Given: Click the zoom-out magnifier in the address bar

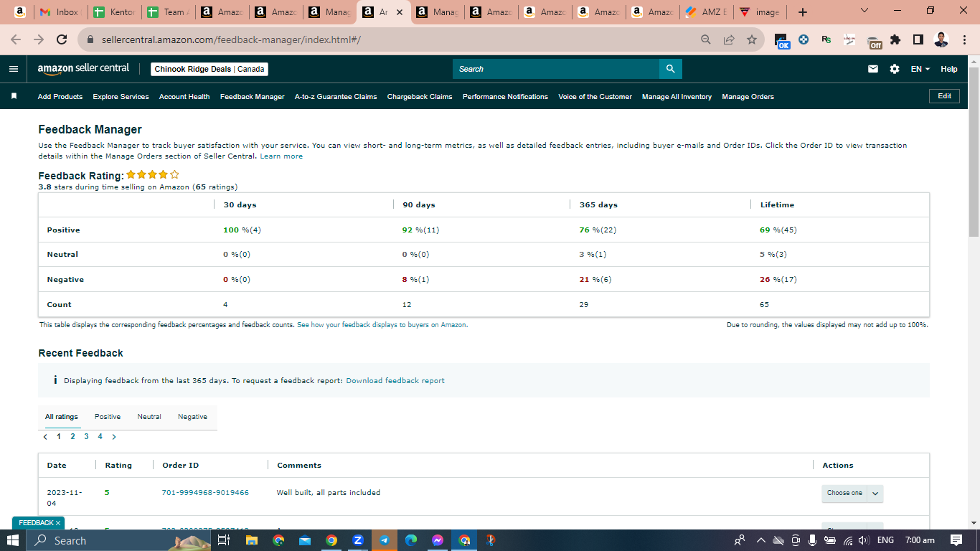Looking at the screenshot, I should point(706,39).
